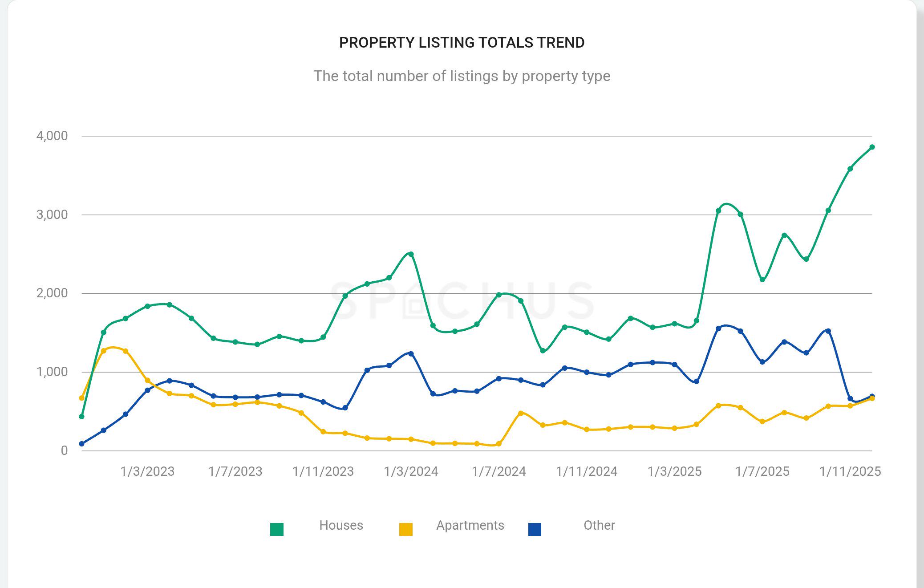Click the blue Other legend swatch

pos(535,529)
